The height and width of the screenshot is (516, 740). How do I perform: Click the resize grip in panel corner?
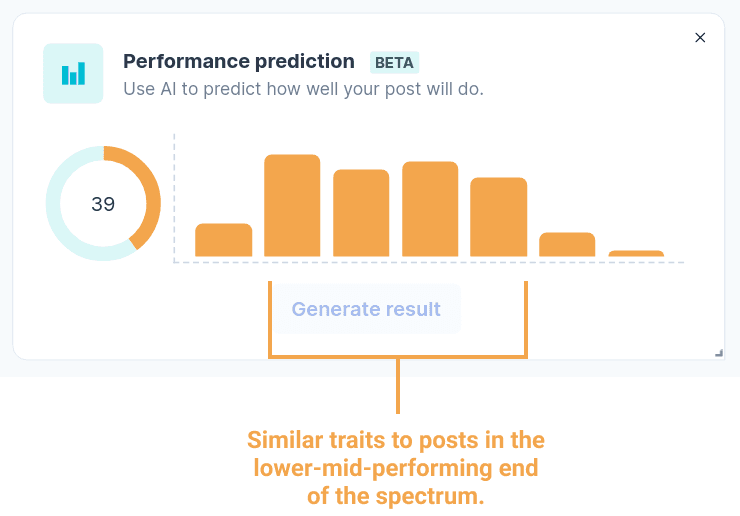tap(719, 353)
